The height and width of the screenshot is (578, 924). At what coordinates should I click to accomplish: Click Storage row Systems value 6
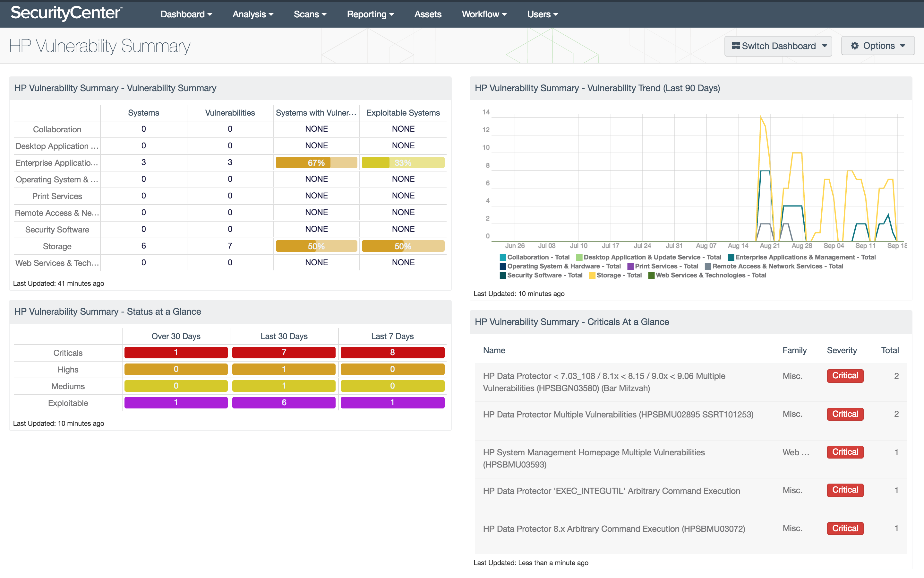point(143,246)
